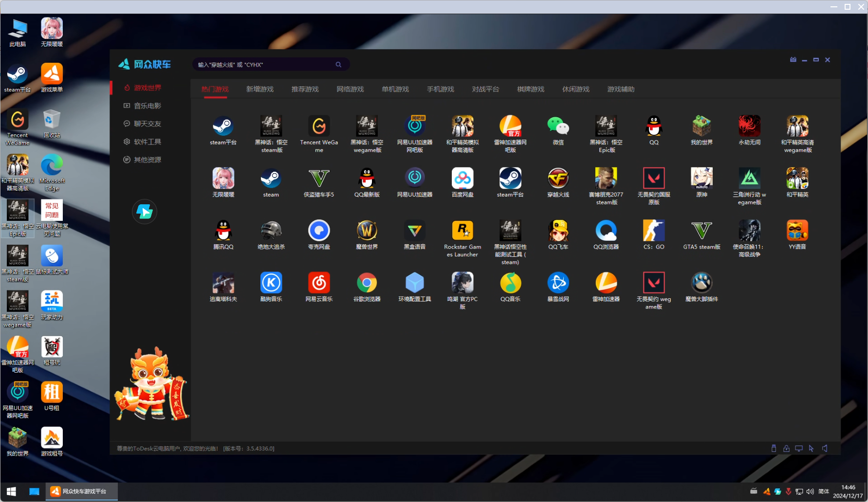Click the search magnifier icon in the search box
The width and height of the screenshot is (868, 502).
(338, 65)
